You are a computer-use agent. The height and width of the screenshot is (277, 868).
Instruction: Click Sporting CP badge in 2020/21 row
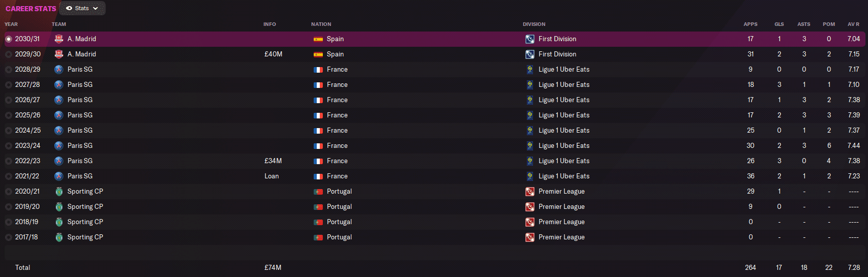pyautogui.click(x=59, y=192)
